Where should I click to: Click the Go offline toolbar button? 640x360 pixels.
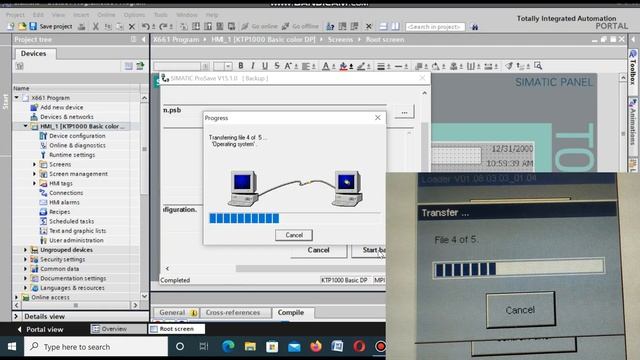pos(300,27)
